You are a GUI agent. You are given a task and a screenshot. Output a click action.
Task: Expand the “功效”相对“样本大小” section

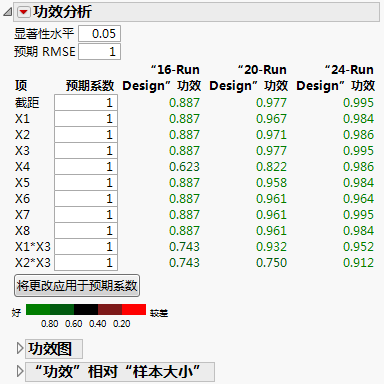coord(20,371)
